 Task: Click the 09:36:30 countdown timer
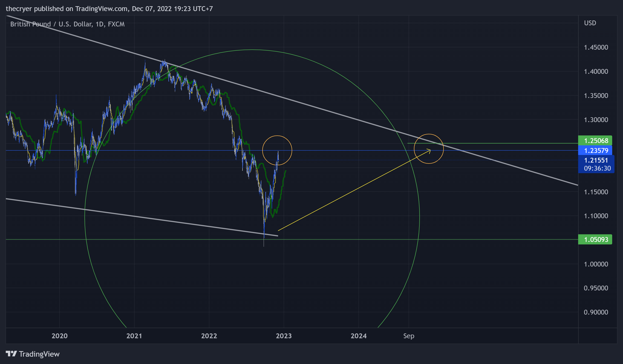tap(597, 168)
